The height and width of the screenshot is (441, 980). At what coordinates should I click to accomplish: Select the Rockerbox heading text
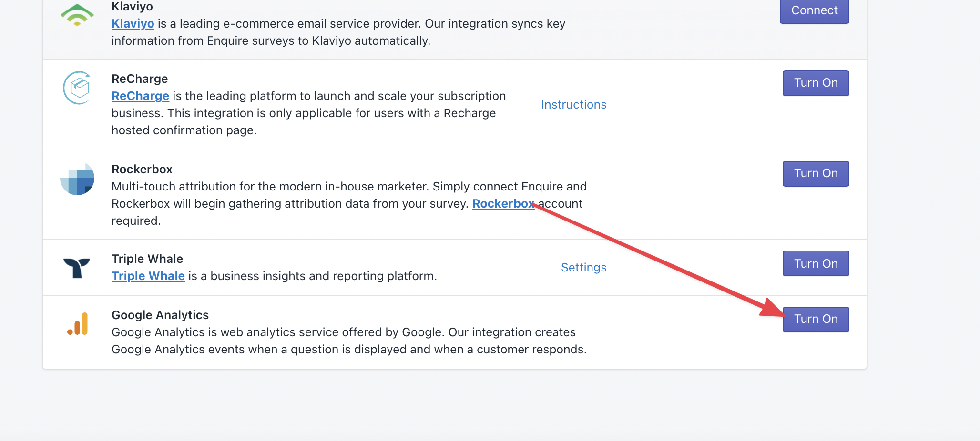[x=142, y=170]
